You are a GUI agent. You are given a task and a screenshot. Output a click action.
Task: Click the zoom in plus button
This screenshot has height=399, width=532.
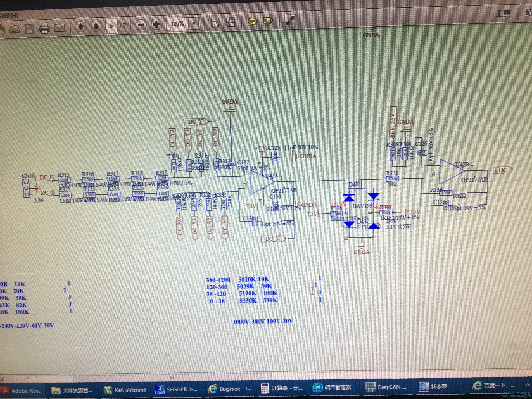pos(156,24)
